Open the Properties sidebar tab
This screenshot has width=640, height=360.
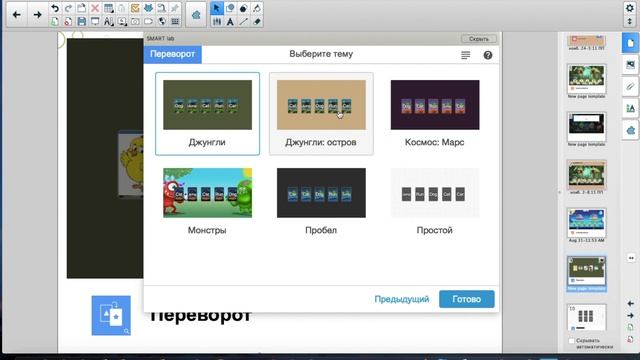630,108
